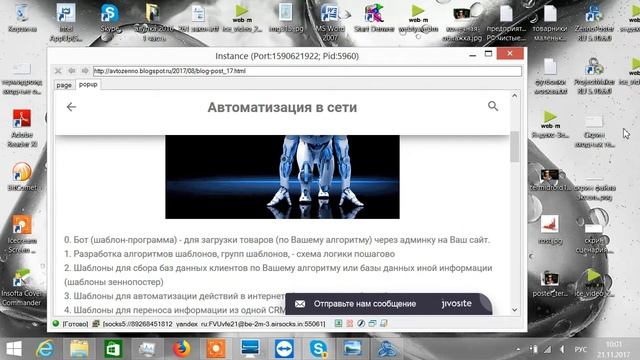Open Firefox from the taskbar
The height and width of the screenshot is (360, 640).
coord(182,349)
